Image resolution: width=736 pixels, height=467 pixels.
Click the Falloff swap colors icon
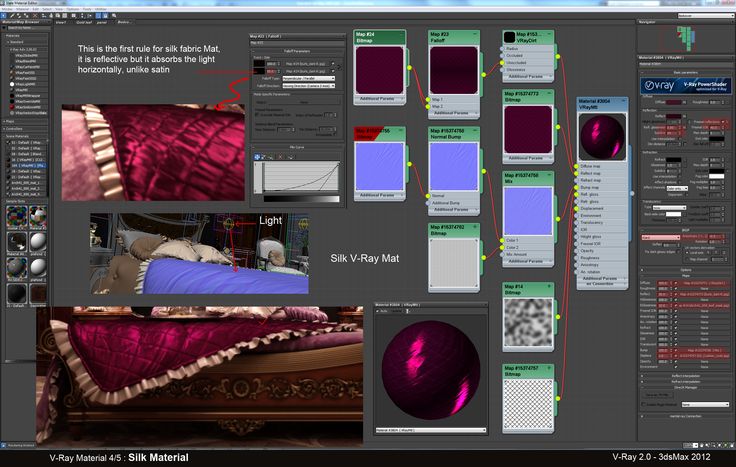339,67
